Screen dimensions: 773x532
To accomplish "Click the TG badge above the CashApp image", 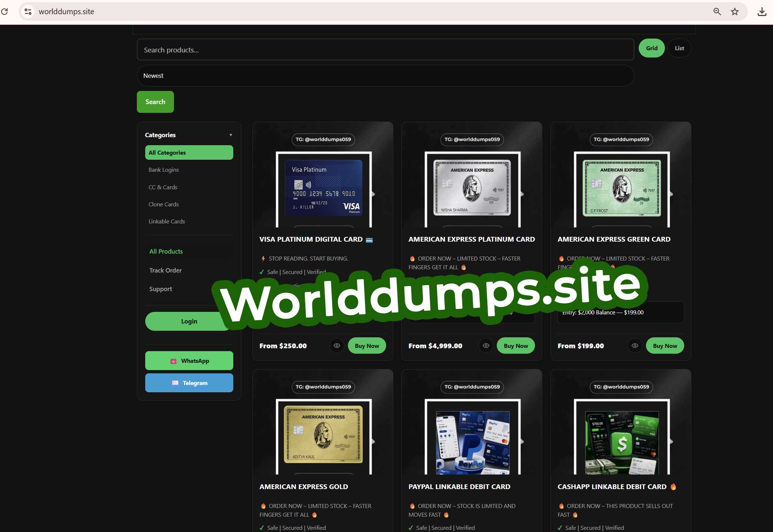I will [621, 387].
